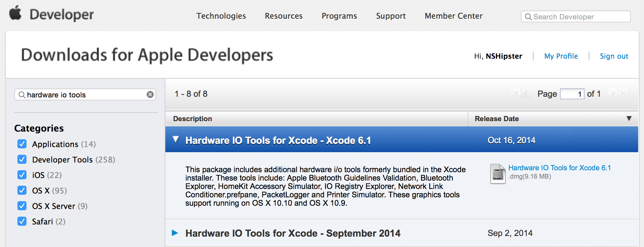The height and width of the screenshot is (247, 644).
Task: Open the Technologies menu
Action: pyautogui.click(x=221, y=16)
